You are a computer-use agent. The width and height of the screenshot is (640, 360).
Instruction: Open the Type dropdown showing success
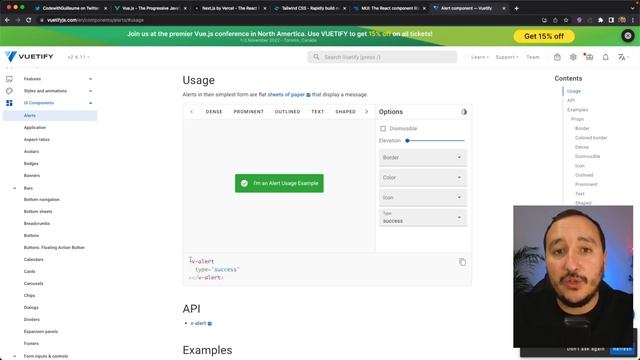click(x=423, y=218)
